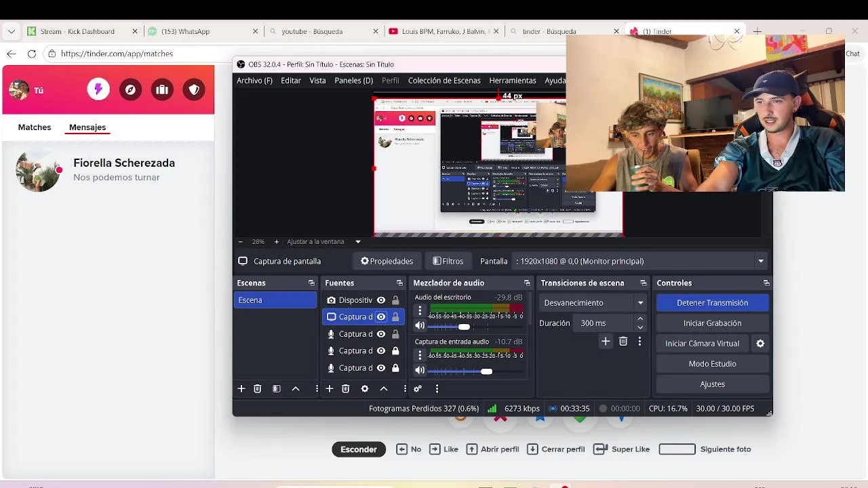
Task: Open source properties gear in Fuentes toolbar
Action: [365, 388]
